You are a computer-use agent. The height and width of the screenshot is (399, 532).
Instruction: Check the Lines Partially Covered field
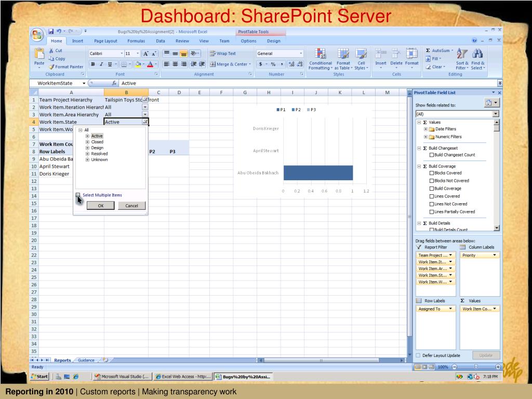432,212
